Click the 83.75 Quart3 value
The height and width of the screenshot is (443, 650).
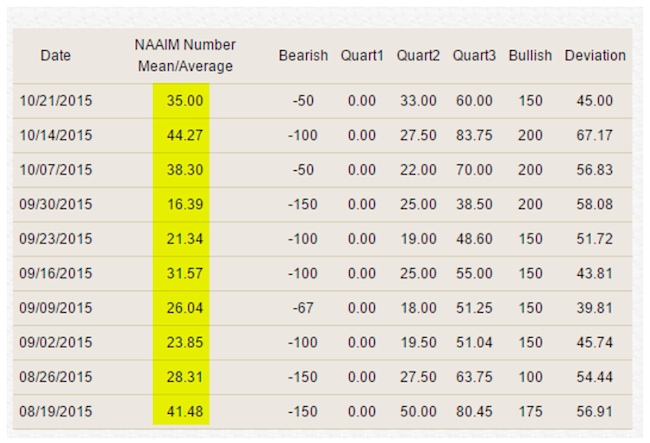tap(474, 136)
